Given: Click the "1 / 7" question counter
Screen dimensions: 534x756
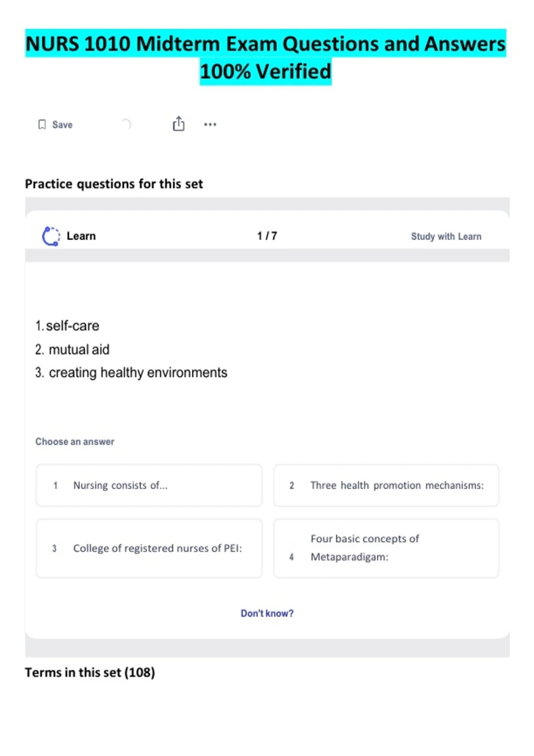Looking at the screenshot, I should click(267, 236).
